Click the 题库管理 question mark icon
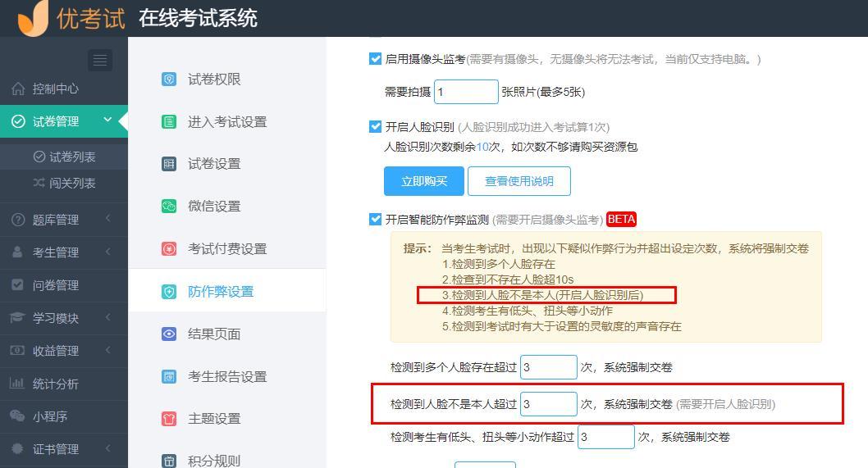 (x=18, y=220)
